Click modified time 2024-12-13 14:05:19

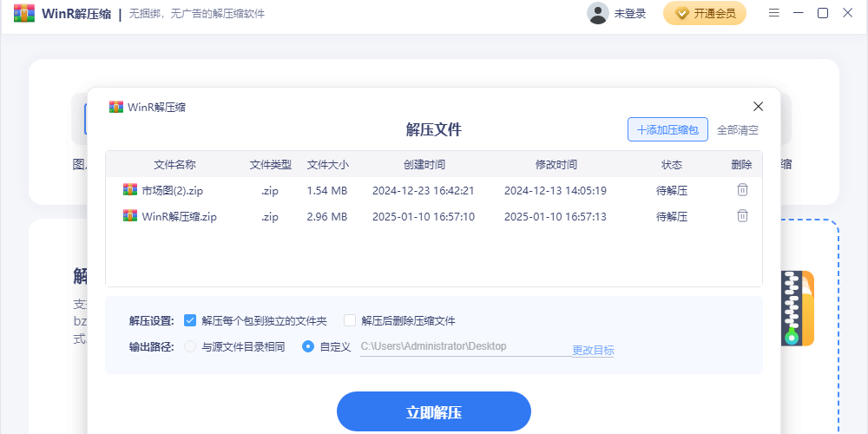click(x=556, y=191)
